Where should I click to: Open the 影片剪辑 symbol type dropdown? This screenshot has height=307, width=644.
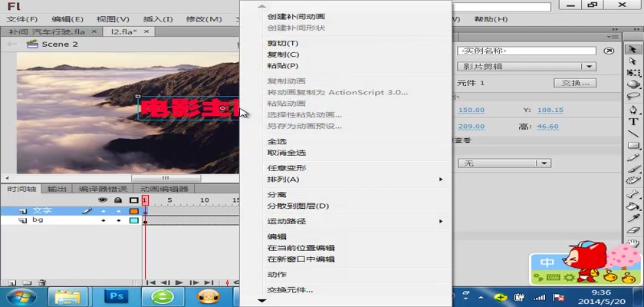tap(527, 67)
